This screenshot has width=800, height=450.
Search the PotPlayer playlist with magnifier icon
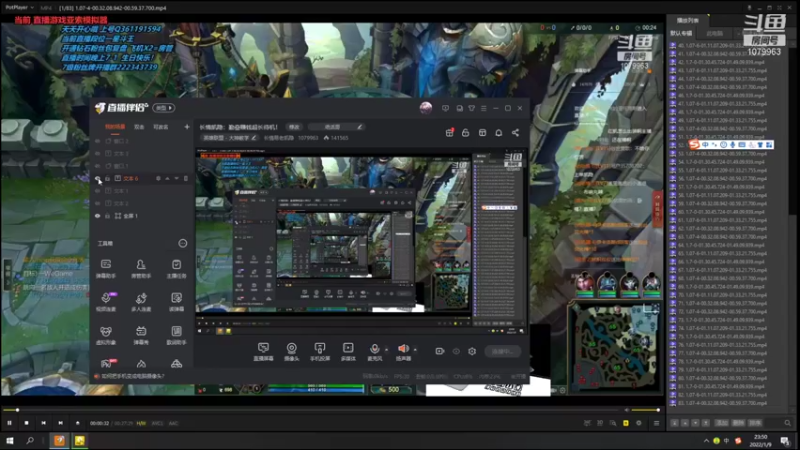(787, 423)
